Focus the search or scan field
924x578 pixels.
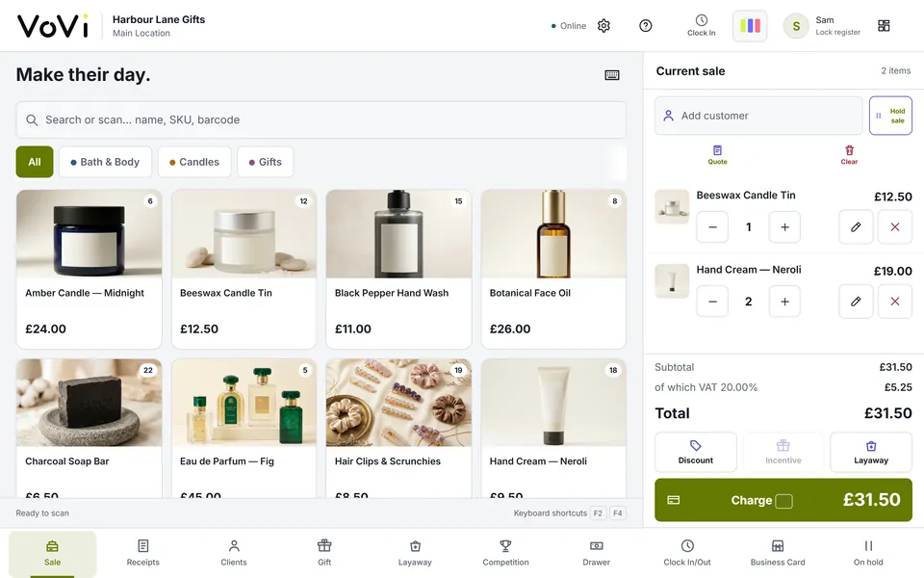point(321,119)
